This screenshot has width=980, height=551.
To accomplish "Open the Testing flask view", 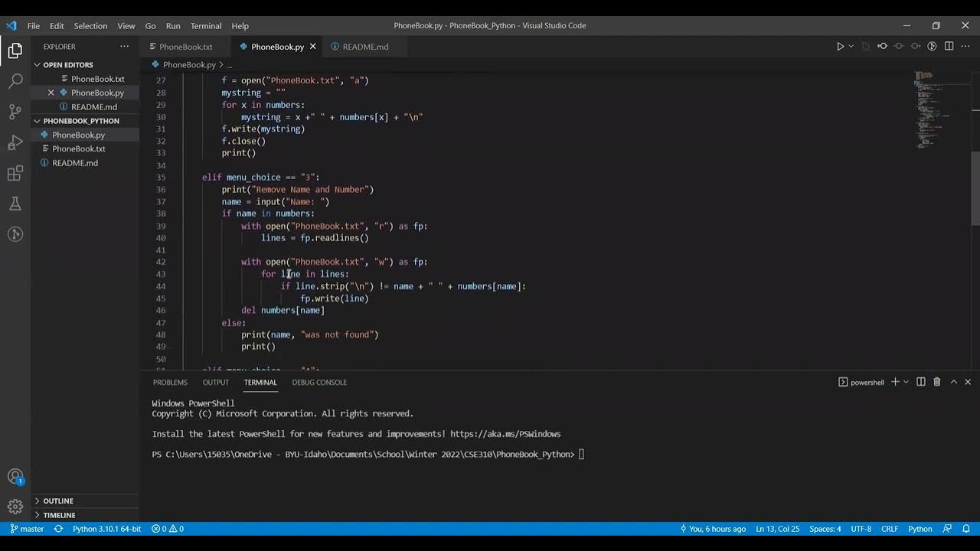I will pyautogui.click(x=15, y=204).
